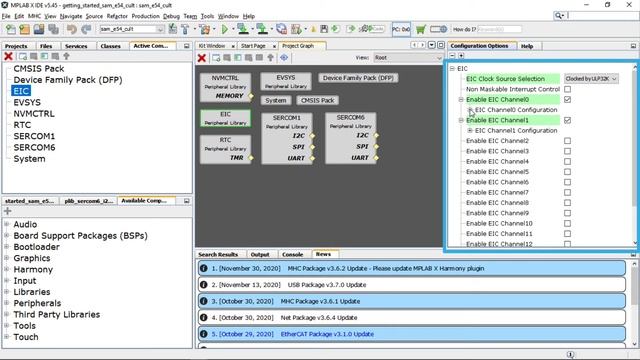Click the Device Family Pack (DFP) graph block

click(358, 78)
